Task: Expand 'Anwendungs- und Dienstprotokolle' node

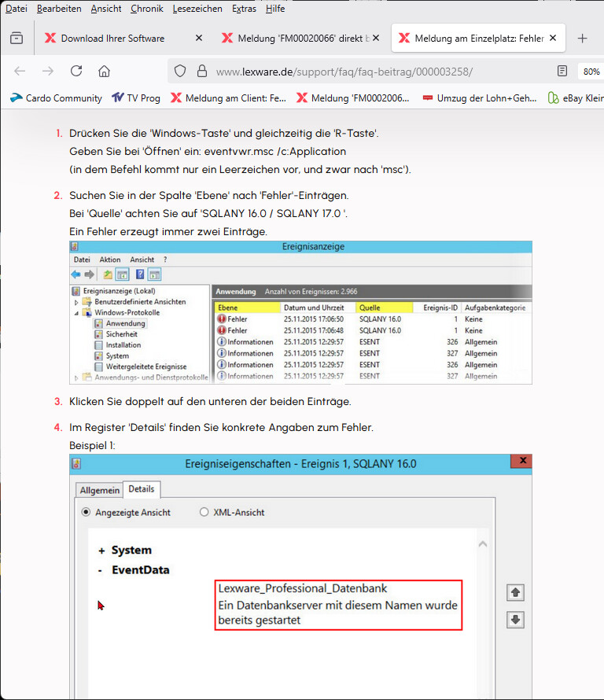Action: [76, 378]
